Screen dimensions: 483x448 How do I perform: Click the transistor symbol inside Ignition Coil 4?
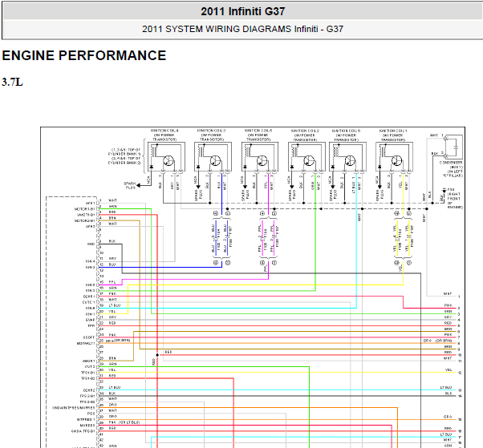point(168,160)
